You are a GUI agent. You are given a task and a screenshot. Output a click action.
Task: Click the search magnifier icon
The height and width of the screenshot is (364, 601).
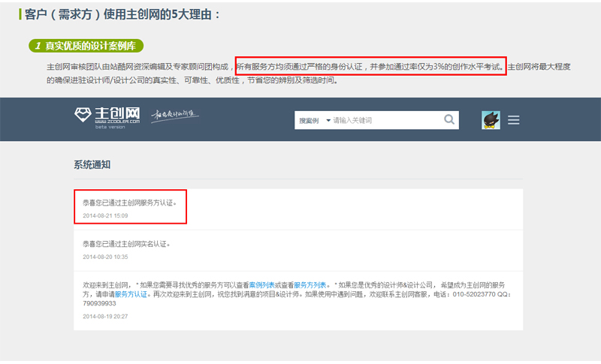[x=449, y=119]
